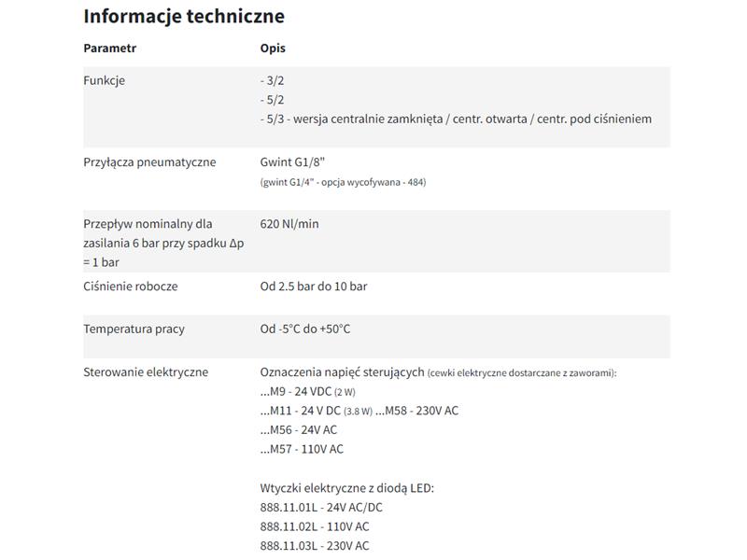Click the '620 Nl/min' flow value

[289, 224]
